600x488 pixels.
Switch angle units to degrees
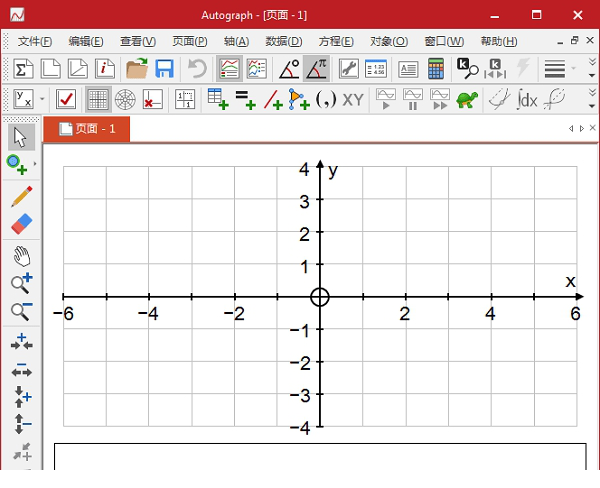click(289, 69)
